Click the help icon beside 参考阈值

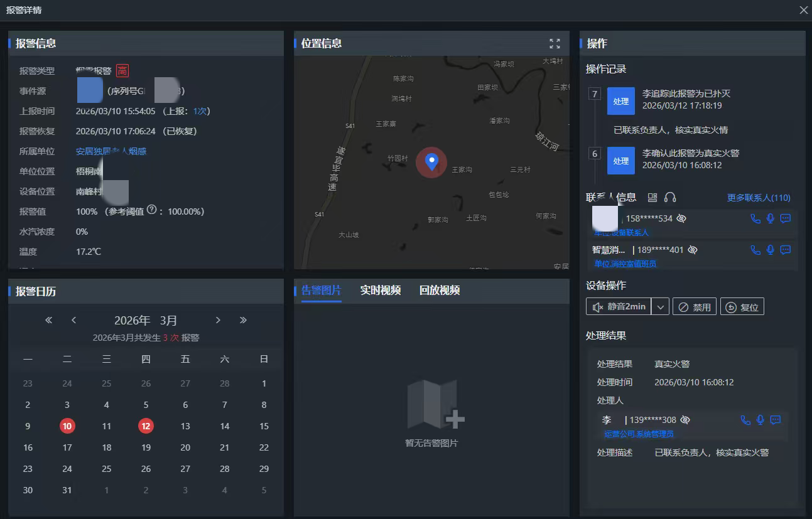(151, 211)
